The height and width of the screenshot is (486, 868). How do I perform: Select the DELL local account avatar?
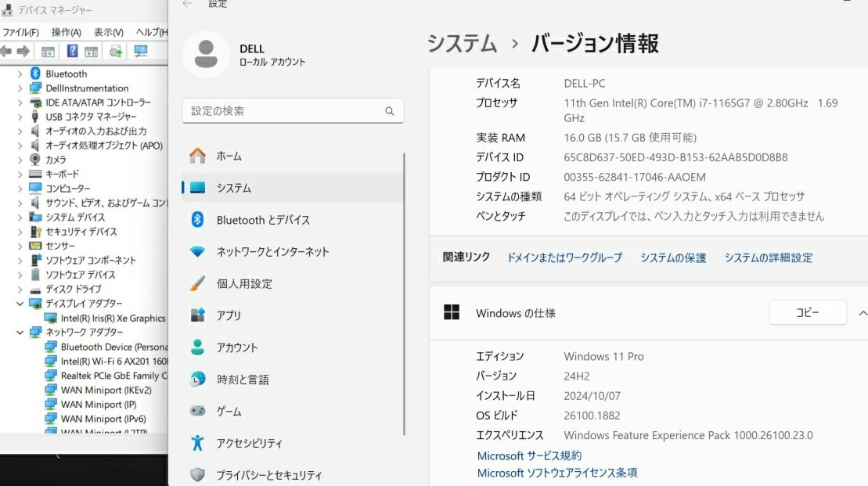click(x=206, y=54)
